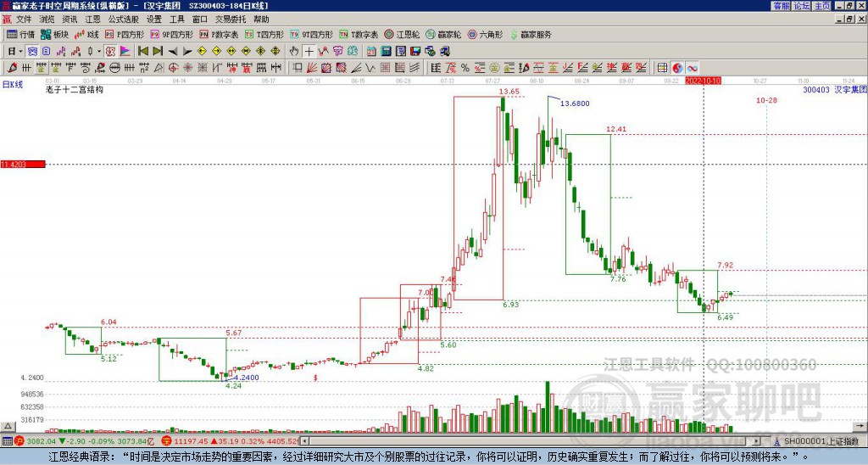
Task: Open the 行情 market quotes view
Action: [20, 34]
